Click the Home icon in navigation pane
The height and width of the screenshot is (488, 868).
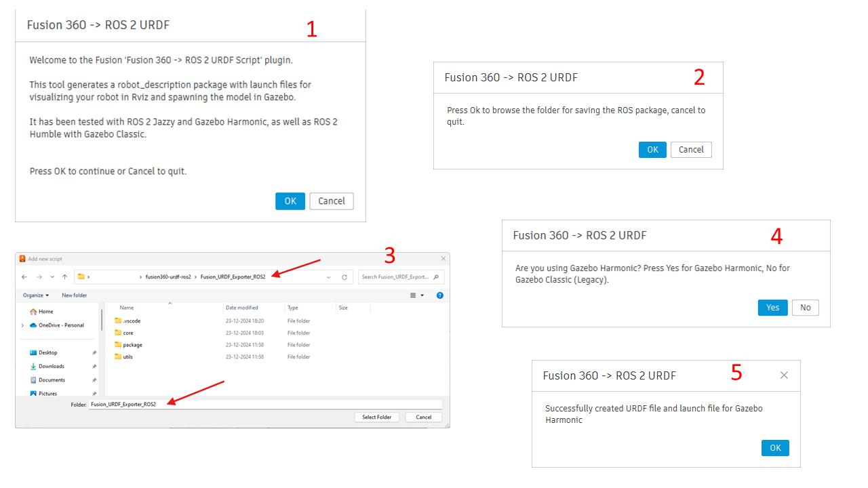click(x=33, y=312)
